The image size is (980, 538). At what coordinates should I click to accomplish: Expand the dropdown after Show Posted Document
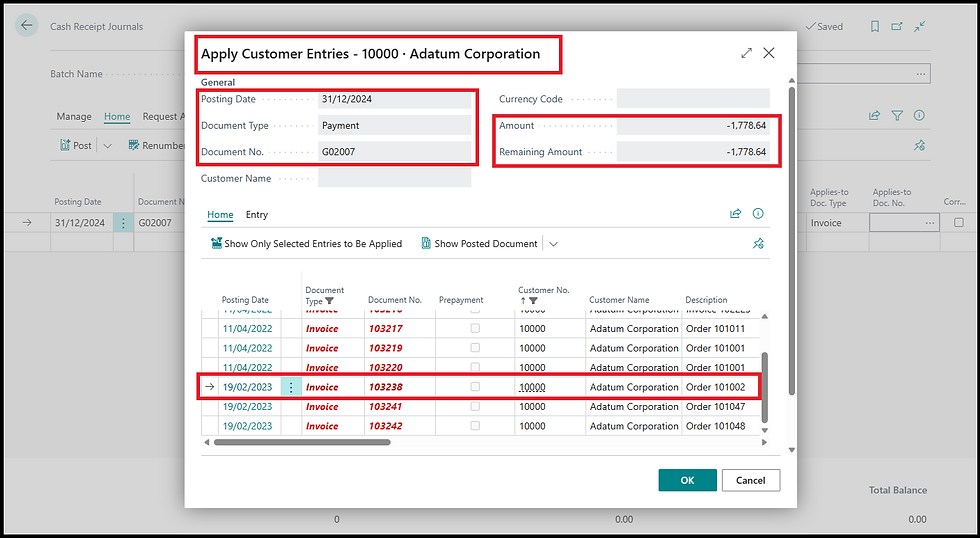coord(553,244)
